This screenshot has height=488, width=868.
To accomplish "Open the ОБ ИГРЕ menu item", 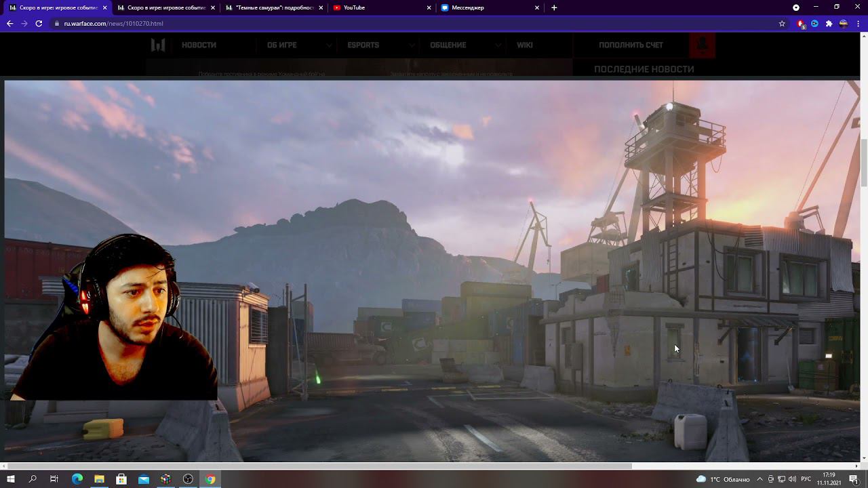I will 282,45.
